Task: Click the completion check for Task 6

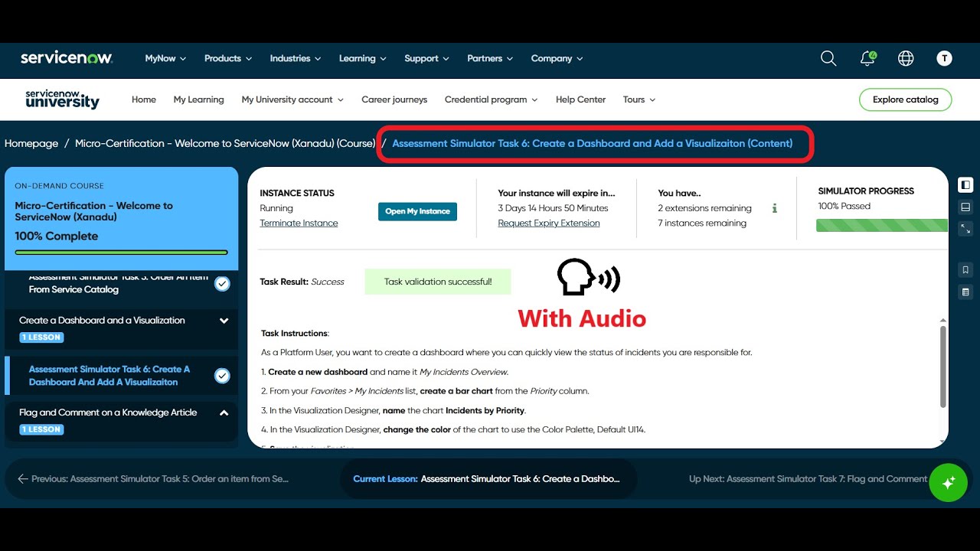Action: pos(222,376)
